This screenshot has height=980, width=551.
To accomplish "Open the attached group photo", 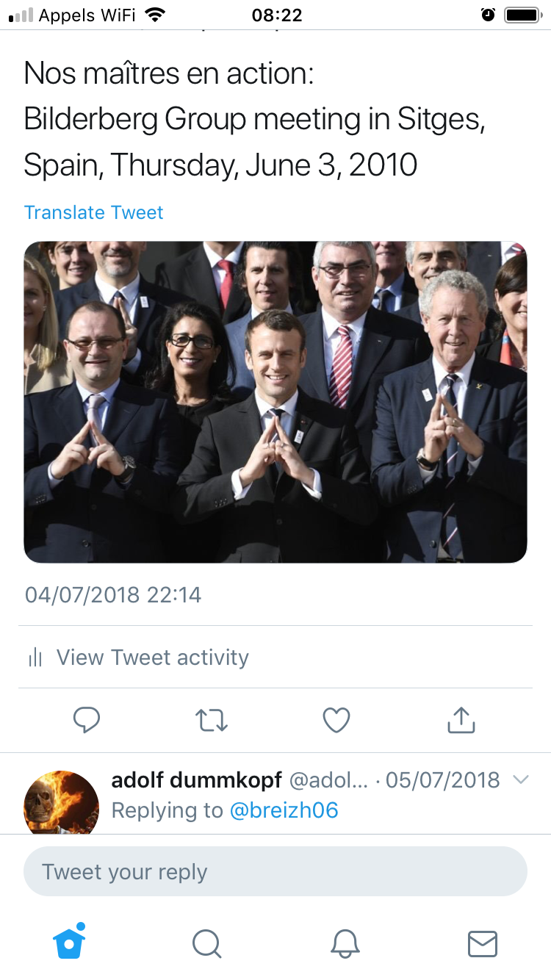I will [x=275, y=402].
